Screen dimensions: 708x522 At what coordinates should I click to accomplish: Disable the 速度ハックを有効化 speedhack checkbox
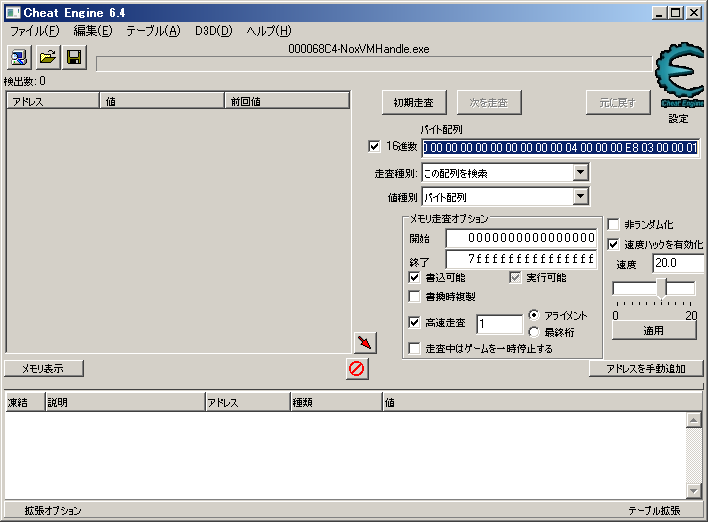[x=613, y=244]
